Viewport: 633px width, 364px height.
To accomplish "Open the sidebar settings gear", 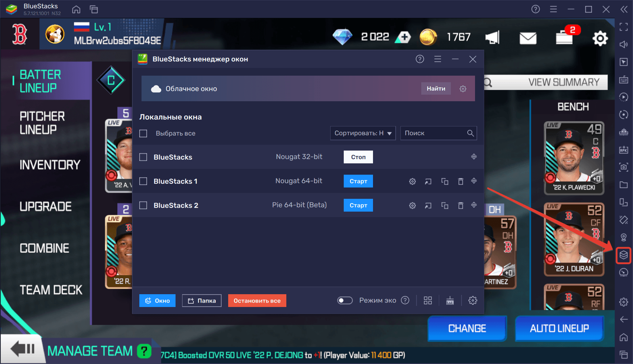I will pos(623,302).
